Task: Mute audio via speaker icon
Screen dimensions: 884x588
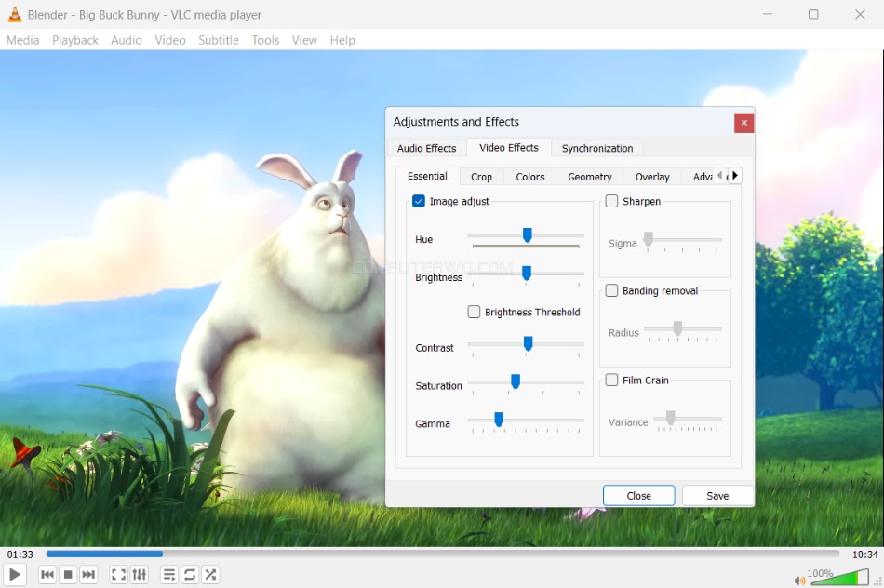Action: (799, 581)
